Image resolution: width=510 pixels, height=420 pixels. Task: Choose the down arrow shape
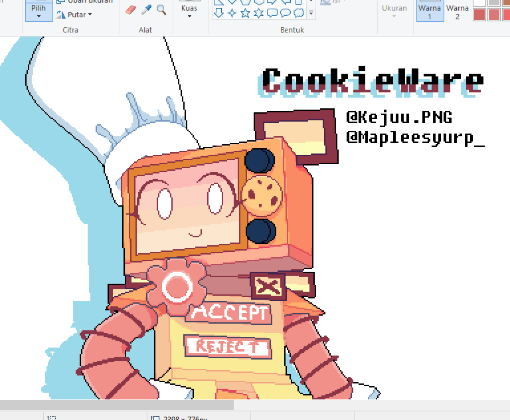coord(218,13)
